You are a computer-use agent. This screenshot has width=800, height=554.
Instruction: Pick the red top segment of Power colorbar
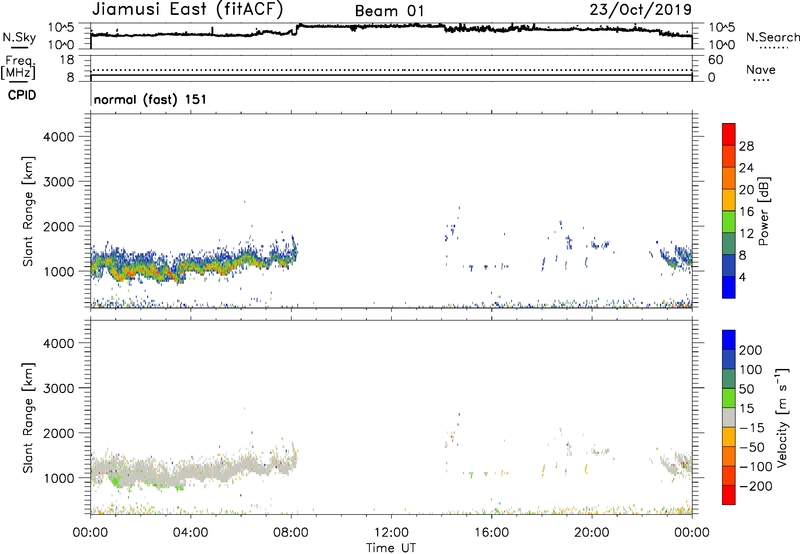729,134
